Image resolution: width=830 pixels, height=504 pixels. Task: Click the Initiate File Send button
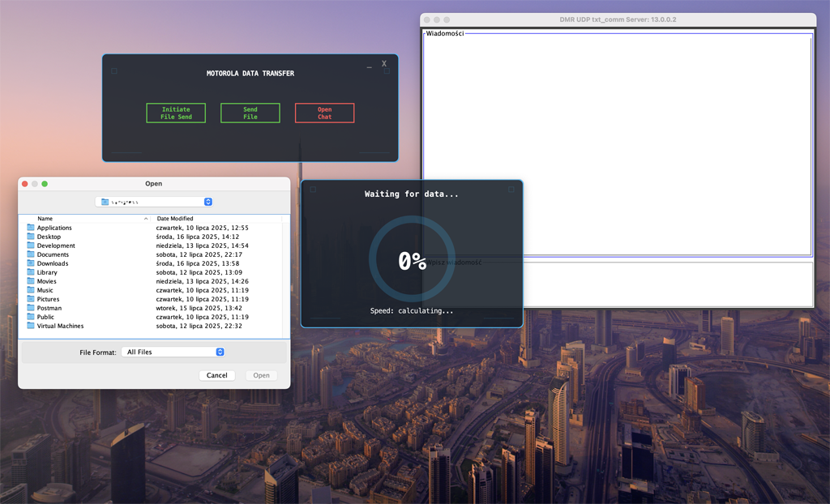coord(176,113)
